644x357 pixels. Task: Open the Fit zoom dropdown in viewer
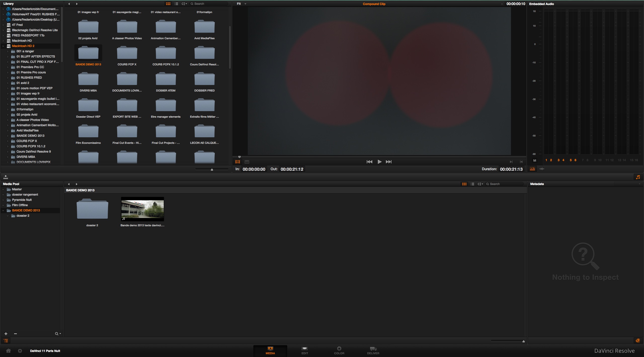pos(241,4)
